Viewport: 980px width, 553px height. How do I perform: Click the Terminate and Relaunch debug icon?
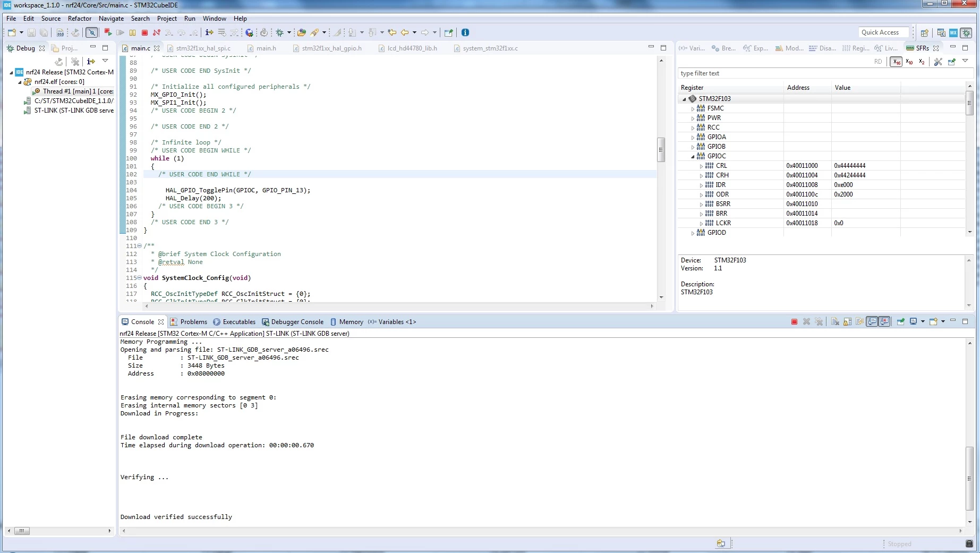coord(108,32)
